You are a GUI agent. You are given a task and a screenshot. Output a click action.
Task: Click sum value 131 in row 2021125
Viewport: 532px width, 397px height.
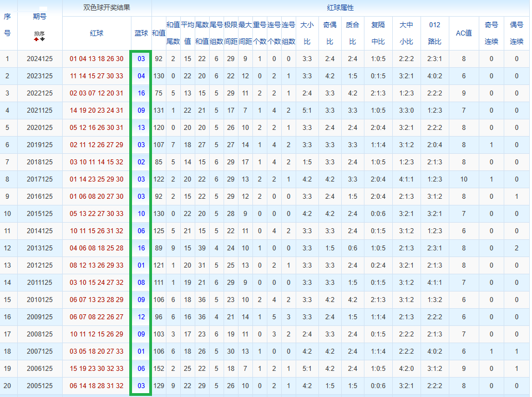(159, 110)
